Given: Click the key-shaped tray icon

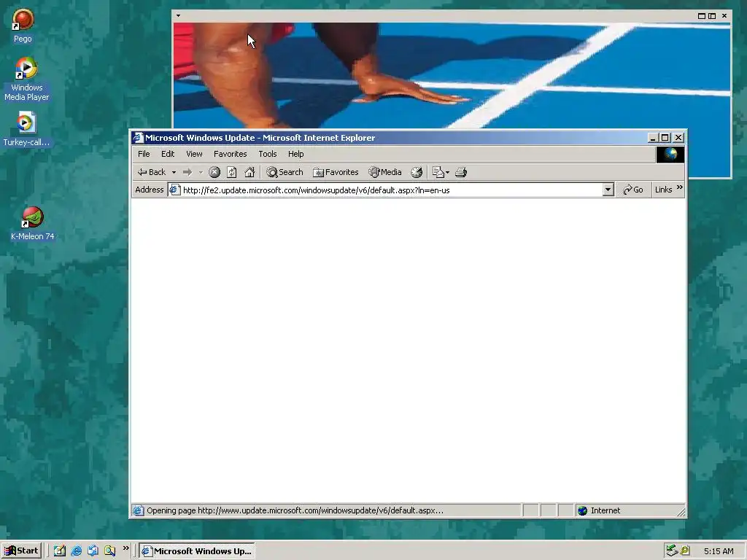Looking at the screenshot, I should (685, 551).
